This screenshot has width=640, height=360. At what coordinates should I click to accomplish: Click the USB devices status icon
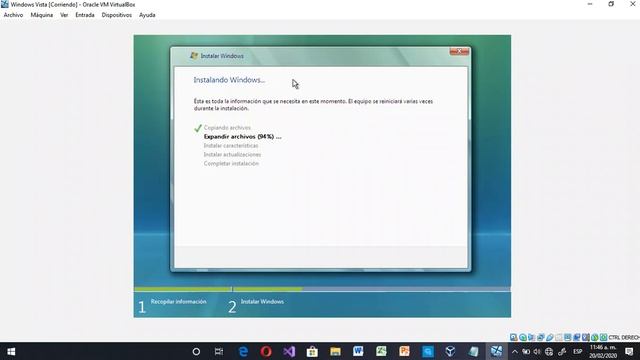click(550, 337)
